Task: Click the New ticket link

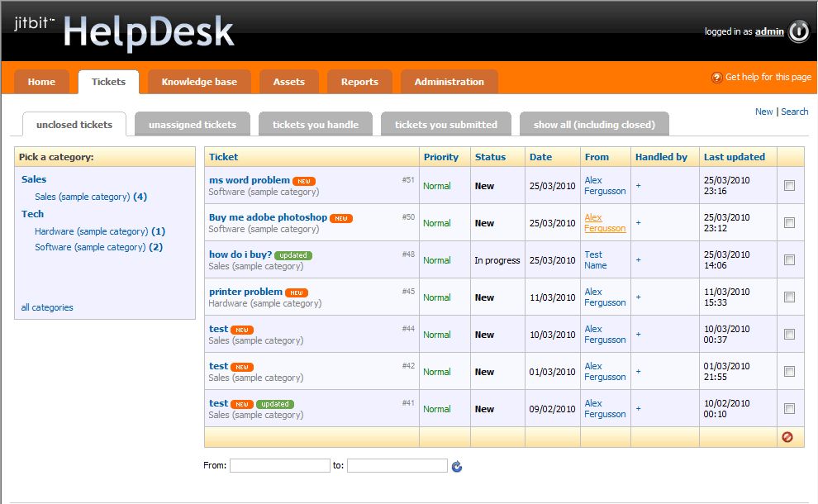Action: 763,112
